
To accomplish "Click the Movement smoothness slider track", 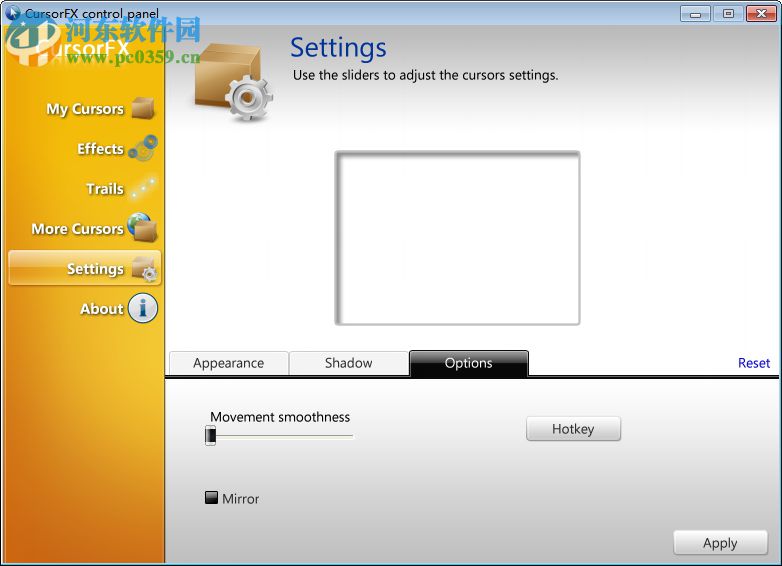I will (279, 436).
